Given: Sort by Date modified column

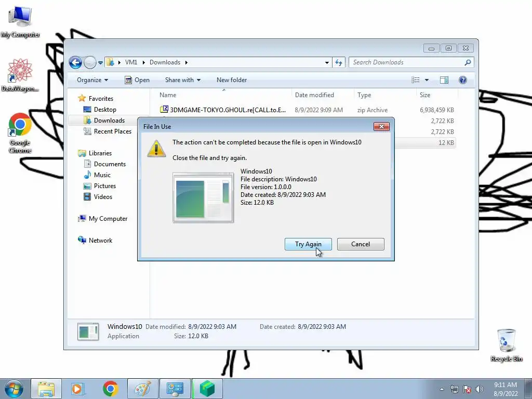Looking at the screenshot, I should point(323,95).
